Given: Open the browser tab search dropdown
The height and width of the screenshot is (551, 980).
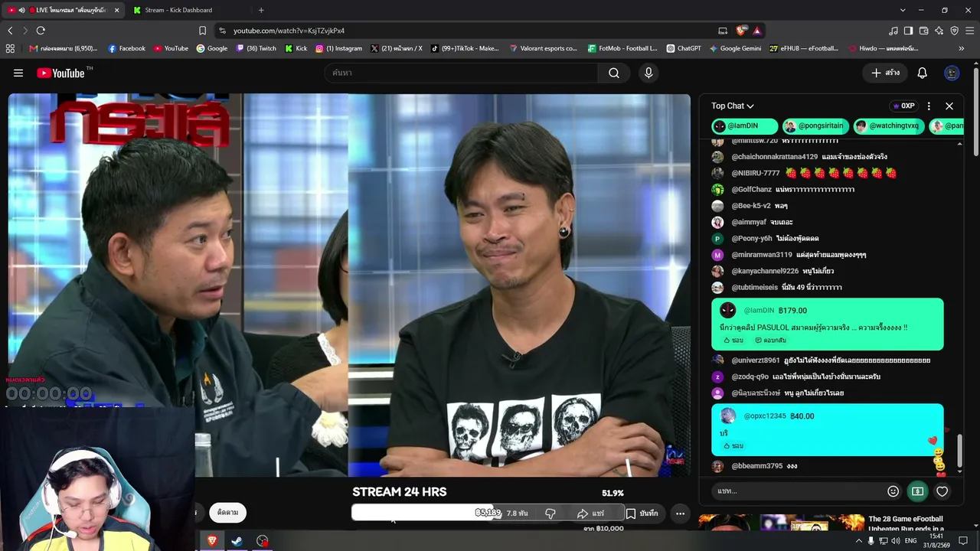Looking at the screenshot, I should tap(903, 10).
